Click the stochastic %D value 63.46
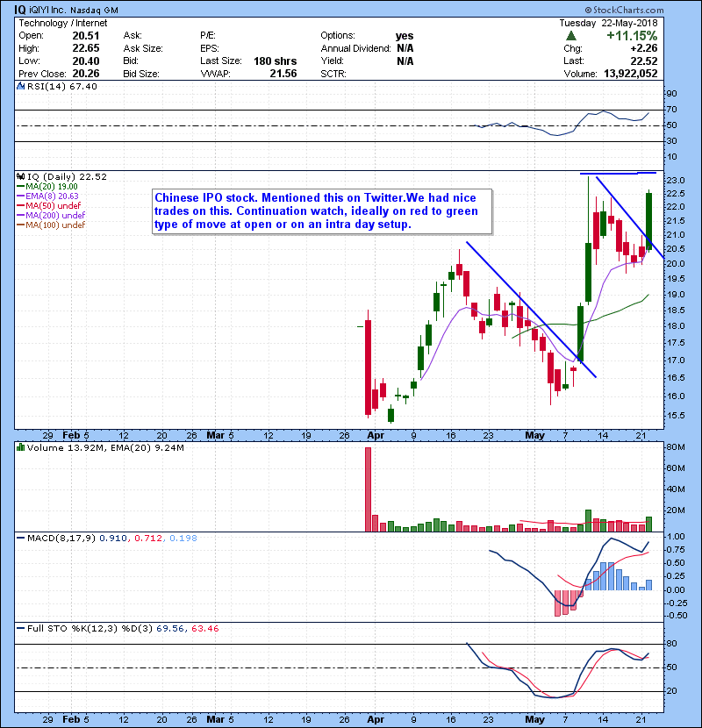 pyautogui.click(x=204, y=629)
